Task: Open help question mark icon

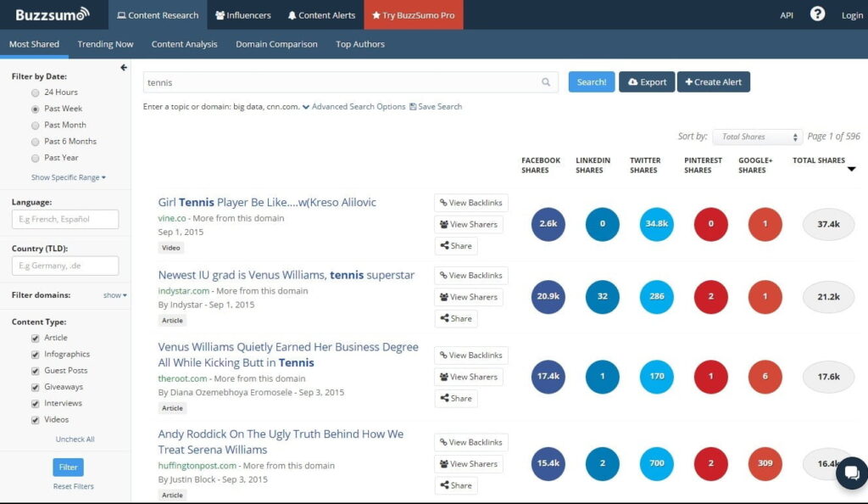Action: (x=817, y=14)
